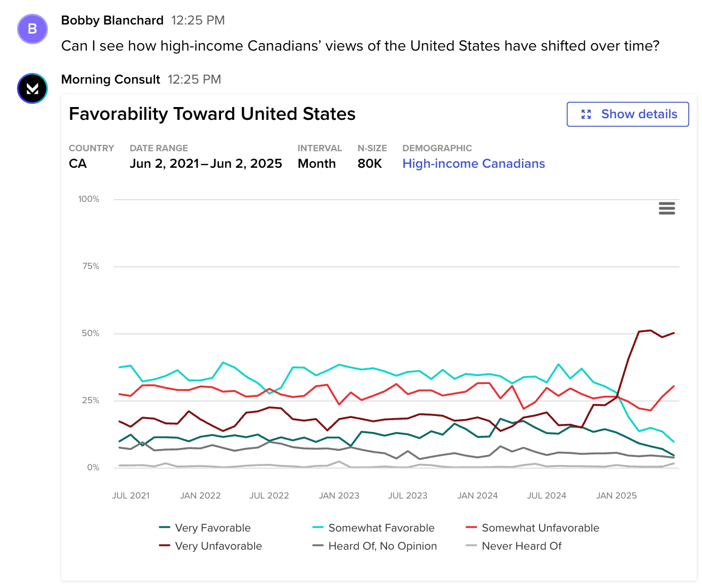Toggle the Heard Of, No Opinion series

382,546
